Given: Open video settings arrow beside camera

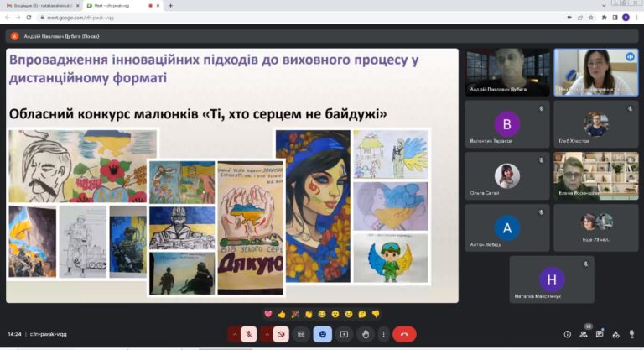Looking at the screenshot, I should point(267,334).
